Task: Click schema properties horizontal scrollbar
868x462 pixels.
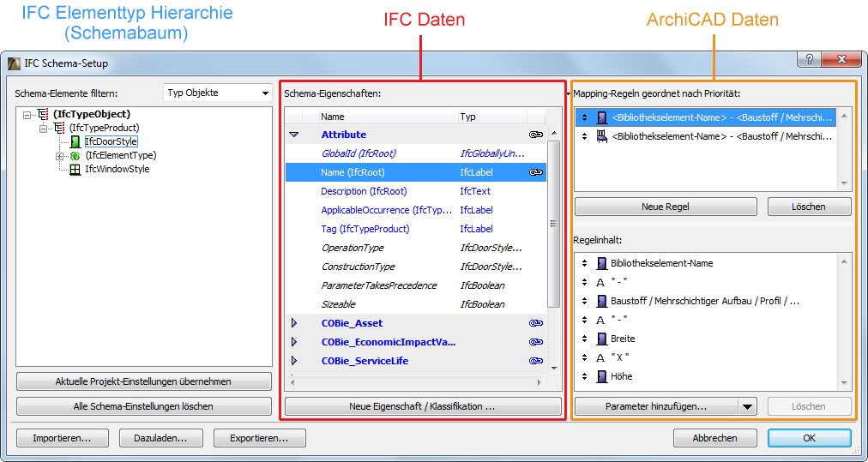Action: 415,382
